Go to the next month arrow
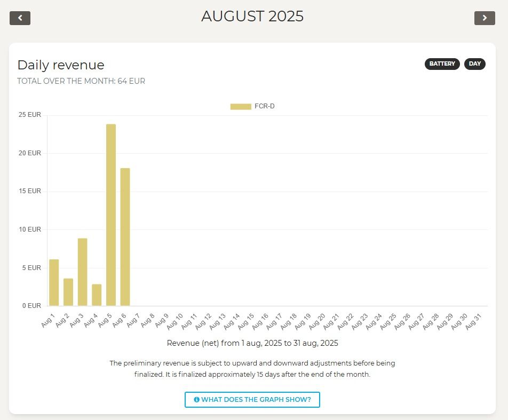The height and width of the screenshot is (420, 508). [484, 18]
